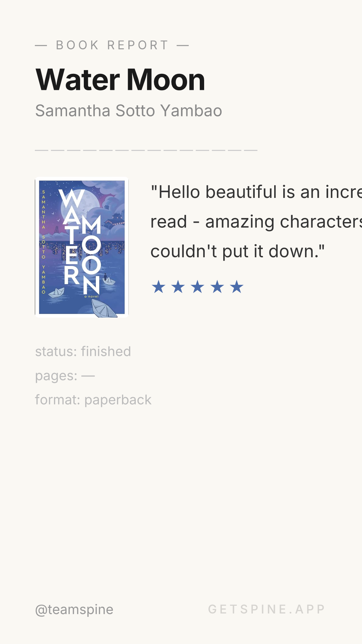This screenshot has height=644, width=362.
Task: Click the first rating star
Action: coord(159,287)
